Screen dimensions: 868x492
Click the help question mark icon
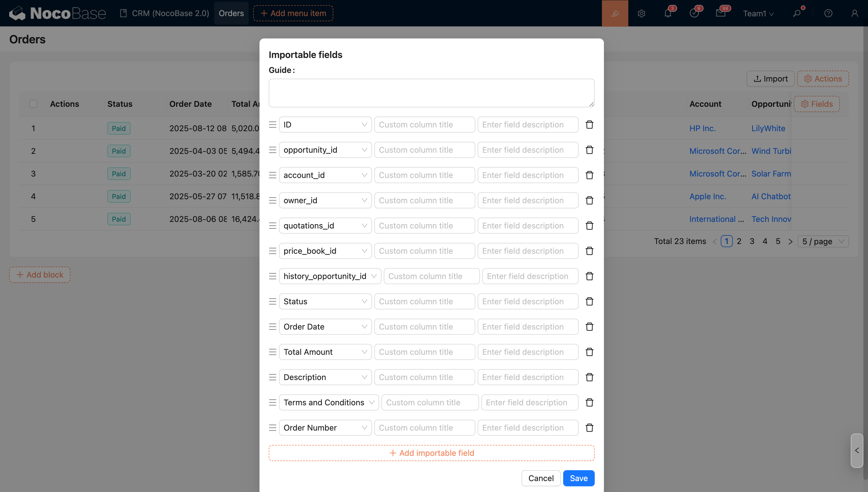pyautogui.click(x=828, y=13)
